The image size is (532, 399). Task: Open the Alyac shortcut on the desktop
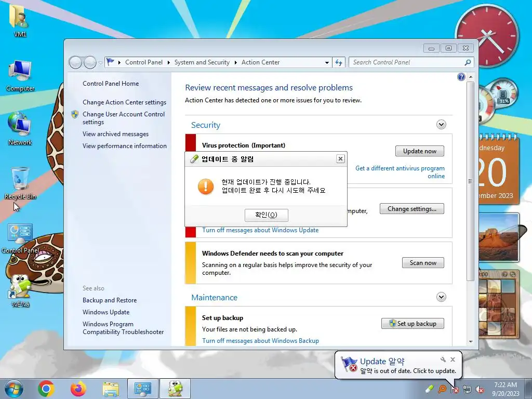pos(20,290)
